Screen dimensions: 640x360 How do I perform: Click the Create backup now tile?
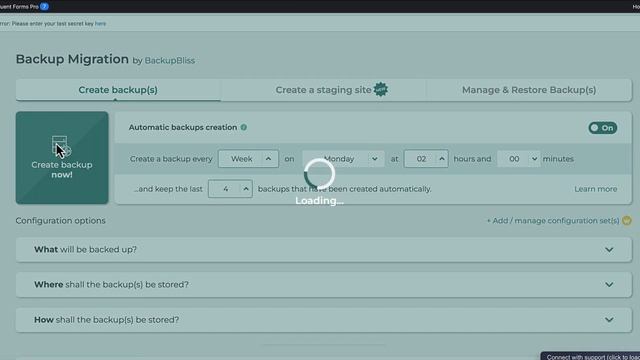click(x=62, y=158)
